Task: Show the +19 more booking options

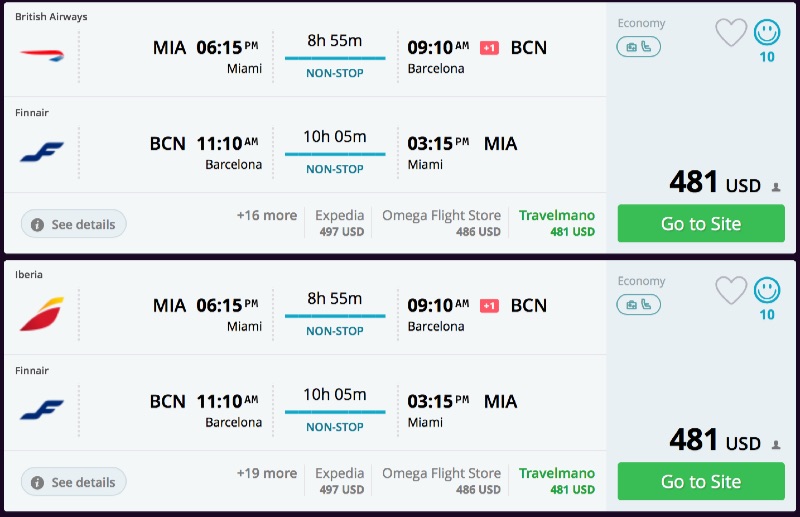Action: point(266,473)
